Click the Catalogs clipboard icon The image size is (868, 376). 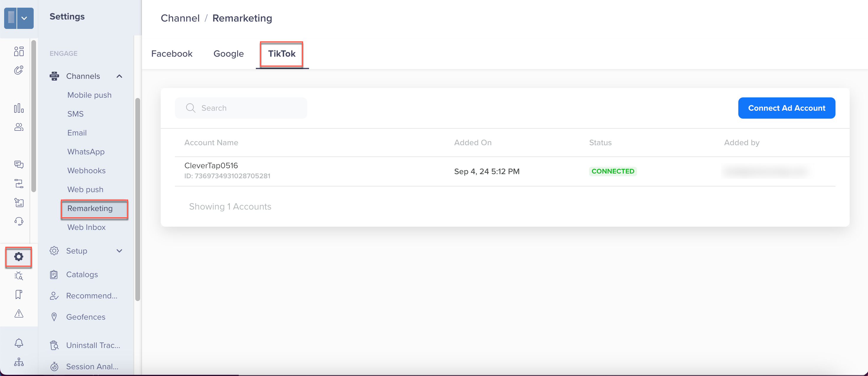pos(54,275)
